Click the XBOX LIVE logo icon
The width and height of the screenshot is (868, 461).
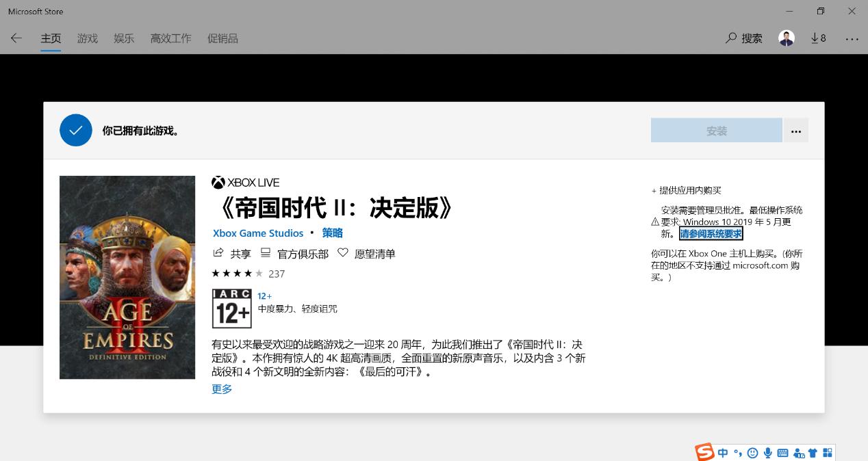[218, 182]
